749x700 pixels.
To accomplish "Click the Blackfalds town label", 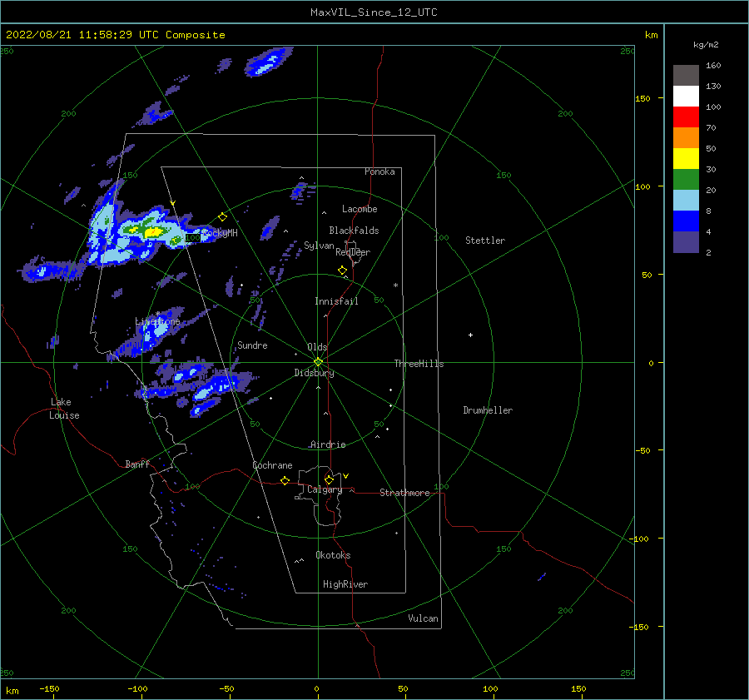I will 354,231.
